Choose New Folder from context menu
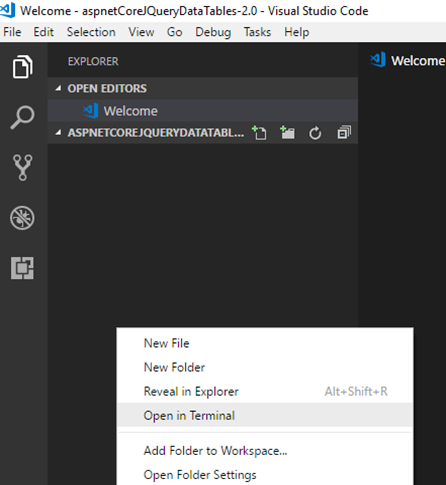 265,367
